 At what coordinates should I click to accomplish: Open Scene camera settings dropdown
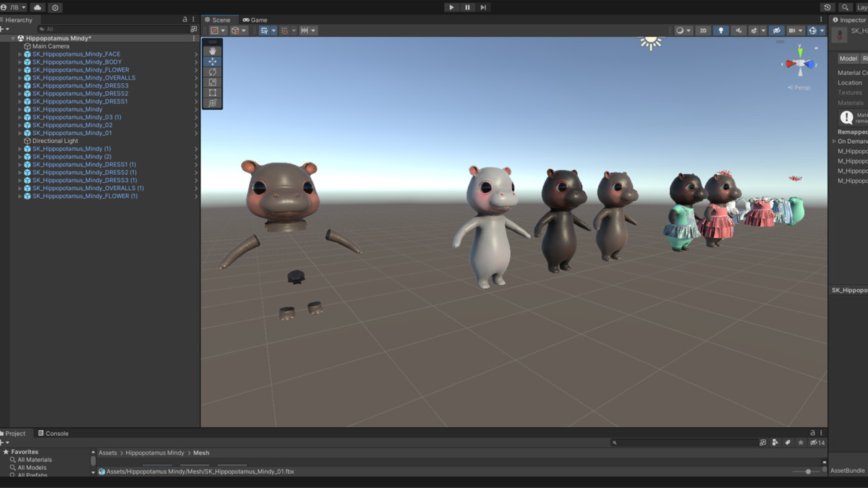coord(795,30)
